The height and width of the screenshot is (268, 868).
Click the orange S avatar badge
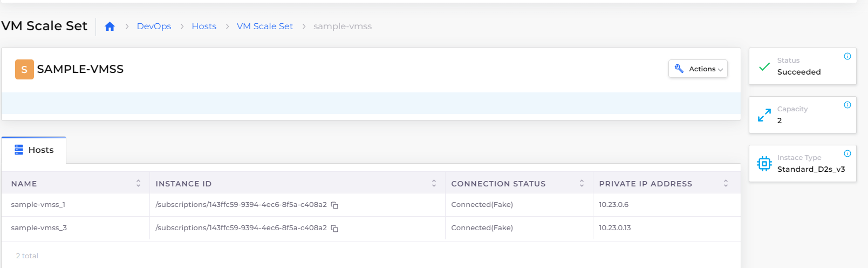(24, 69)
